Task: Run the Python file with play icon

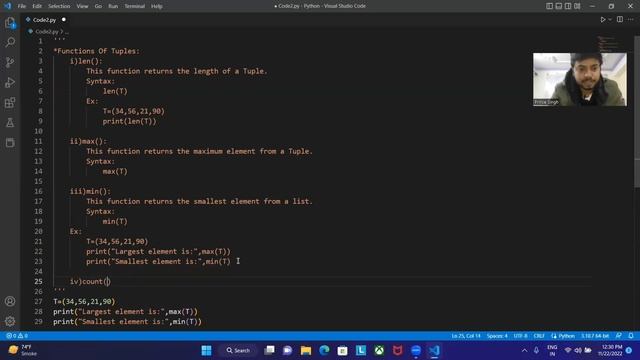Action: [x=602, y=20]
